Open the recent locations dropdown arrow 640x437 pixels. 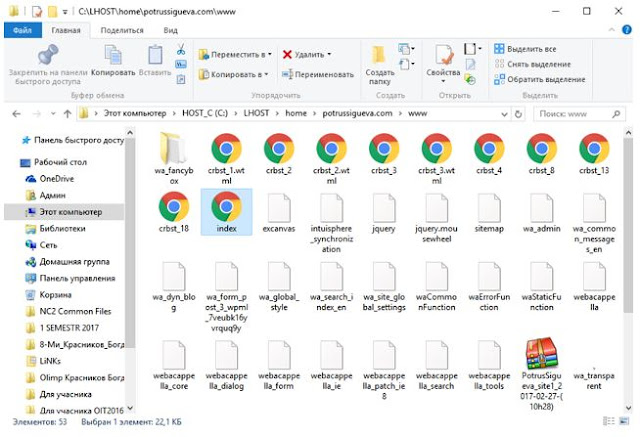click(53, 114)
